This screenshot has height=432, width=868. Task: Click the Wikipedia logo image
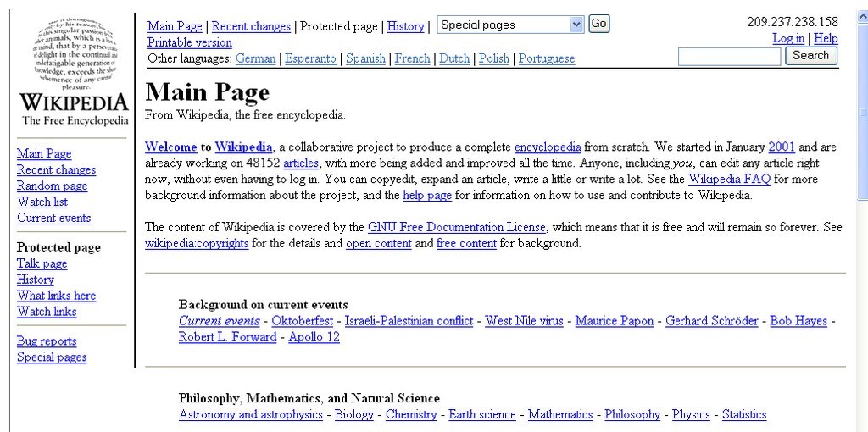coord(75,72)
